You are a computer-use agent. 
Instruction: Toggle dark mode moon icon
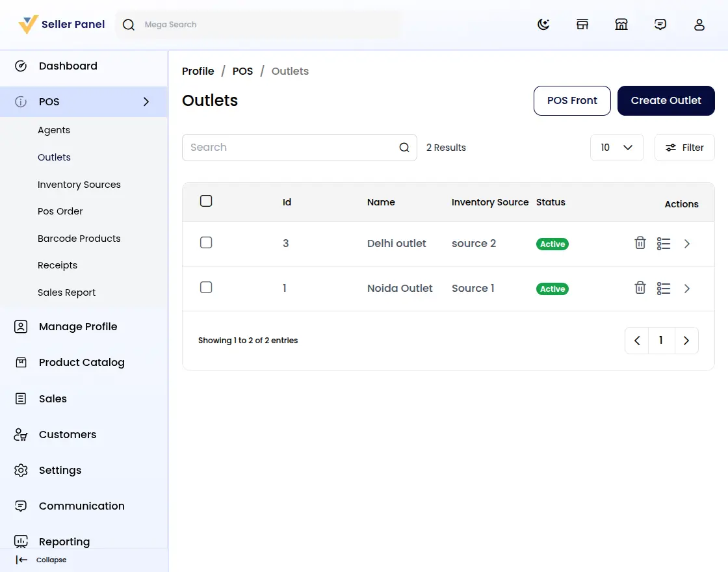pyautogui.click(x=543, y=24)
